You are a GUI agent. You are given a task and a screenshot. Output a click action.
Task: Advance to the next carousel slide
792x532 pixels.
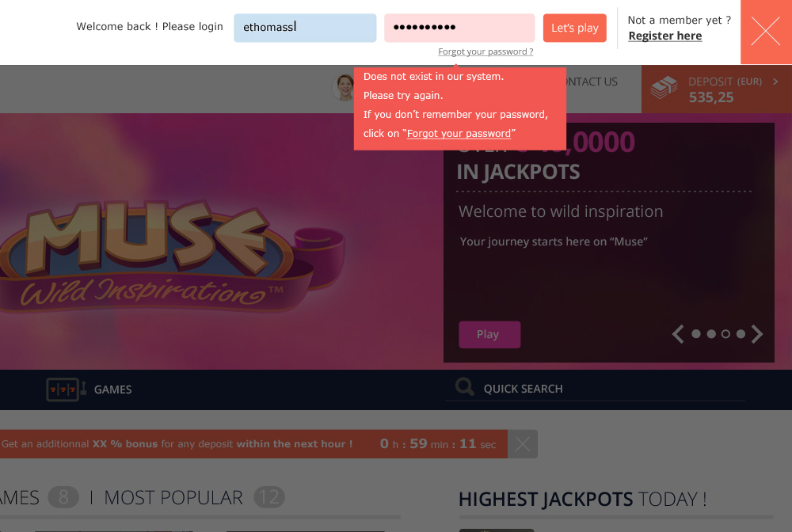pos(756,334)
